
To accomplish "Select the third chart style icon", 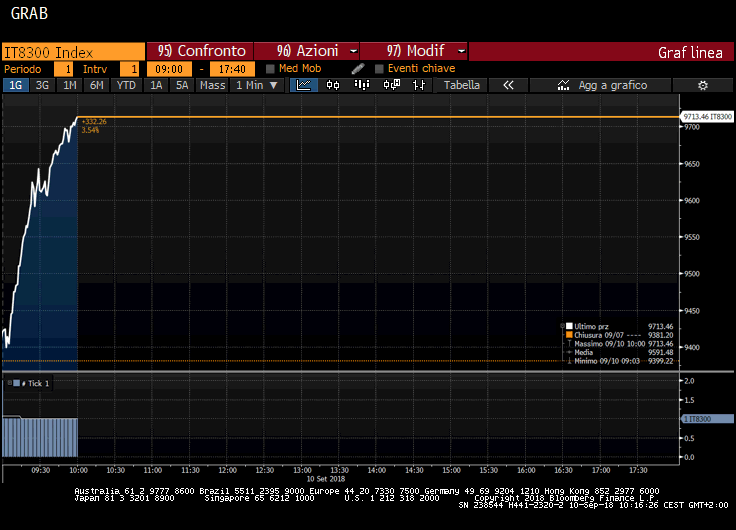I will click(x=361, y=86).
